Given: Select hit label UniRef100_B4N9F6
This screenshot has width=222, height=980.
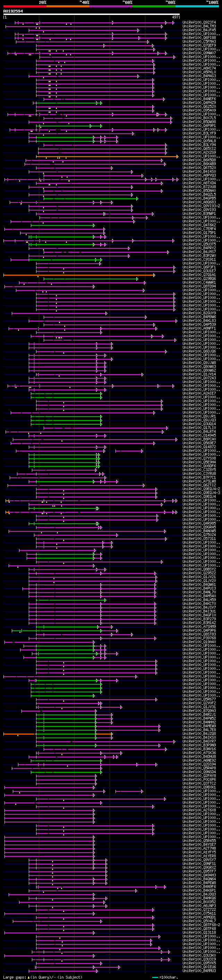Looking at the screenshot, I should [199, 887].
